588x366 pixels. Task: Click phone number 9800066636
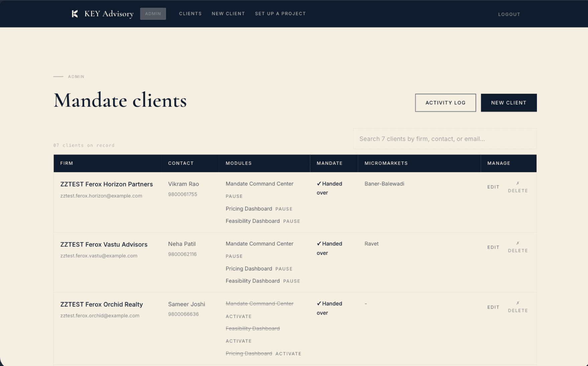tap(183, 314)
